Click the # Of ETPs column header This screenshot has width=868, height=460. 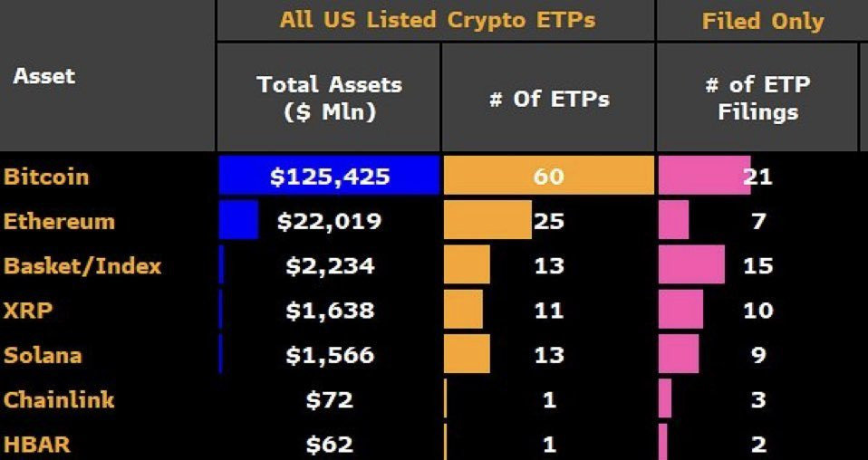coord(549,99)
